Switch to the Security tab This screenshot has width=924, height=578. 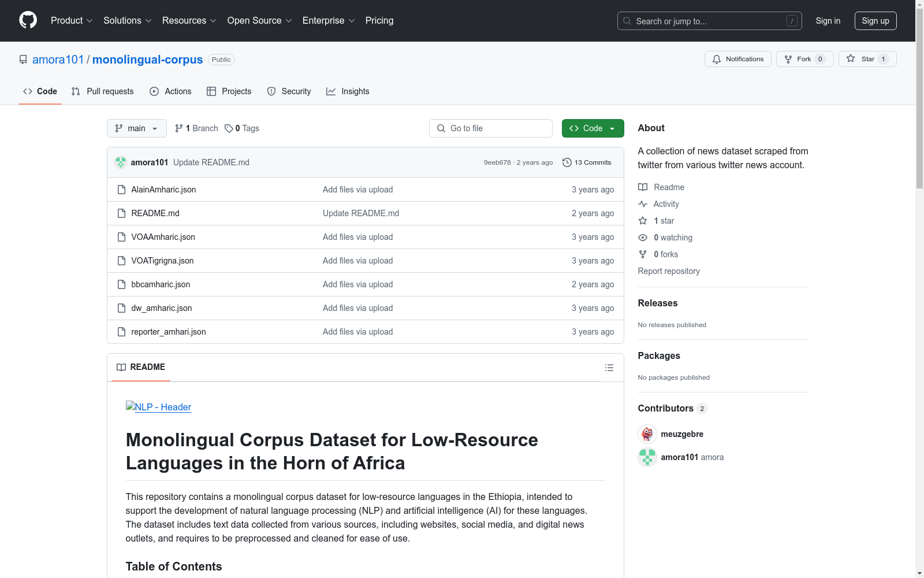(289, 91)
